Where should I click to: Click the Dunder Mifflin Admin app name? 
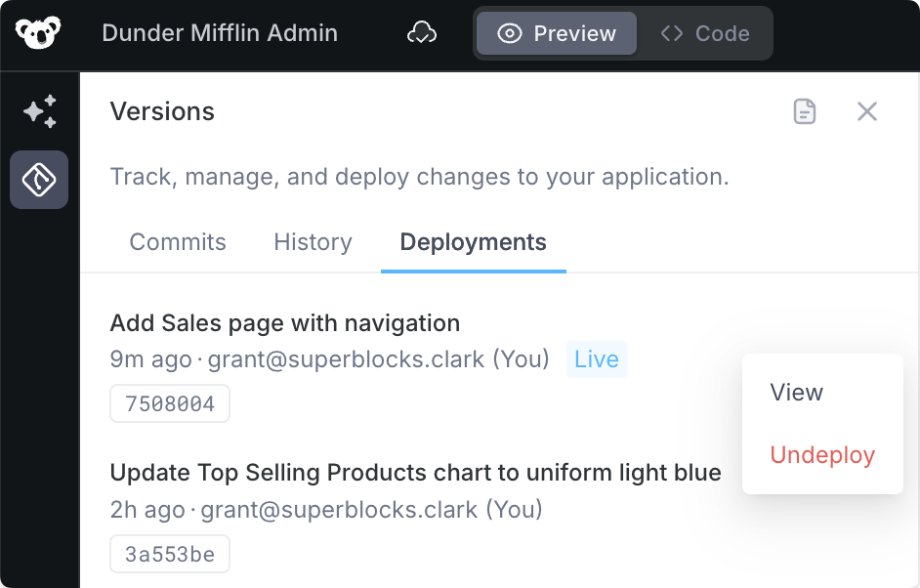[220, 33]
